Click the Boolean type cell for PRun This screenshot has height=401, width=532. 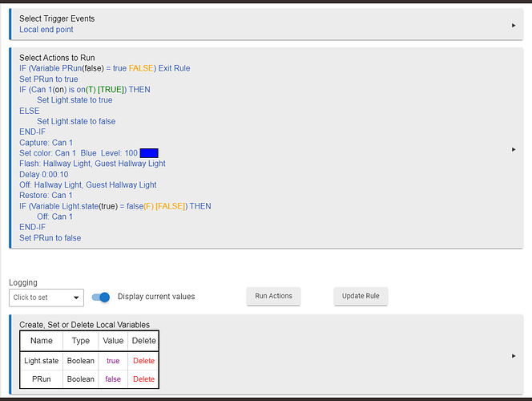coord(81,379)
